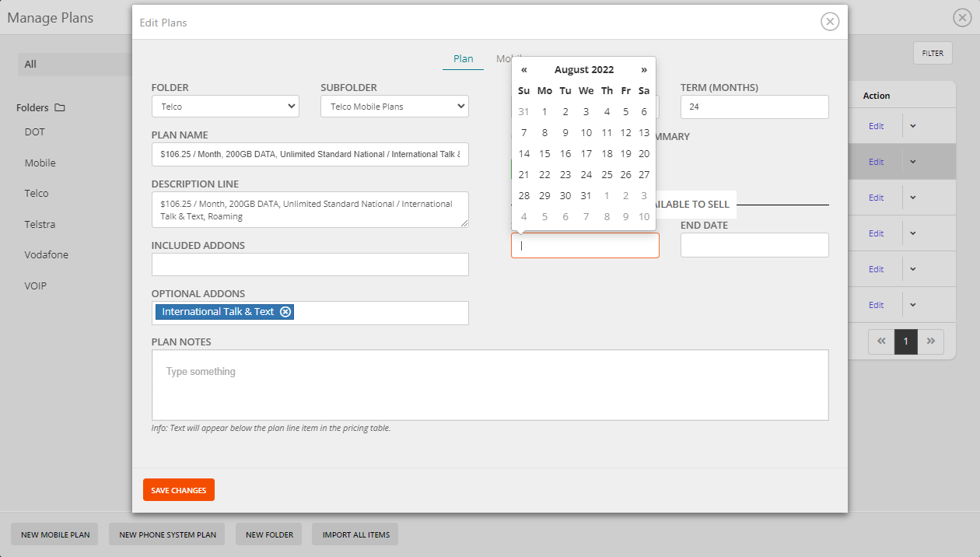The image size is (980, 557).
Task: Go to next month in the date picker
Action: click(x=644, y=69)
